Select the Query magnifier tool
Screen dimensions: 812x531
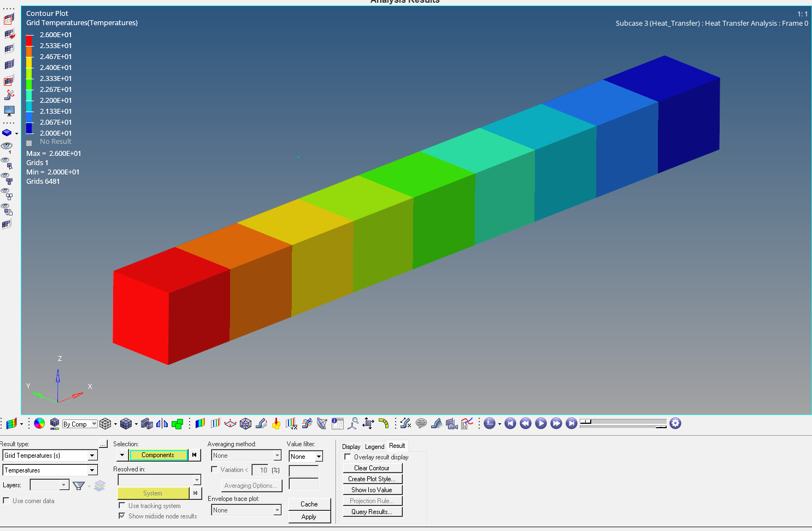353,423
